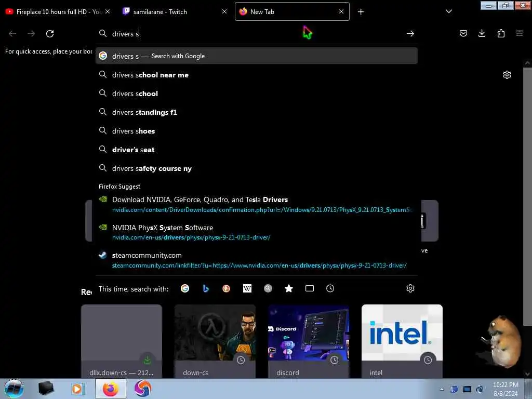Open the Downloads panel
Image resolution: width=532 pixels, height=399 pixels.
[x=482, y=33]
